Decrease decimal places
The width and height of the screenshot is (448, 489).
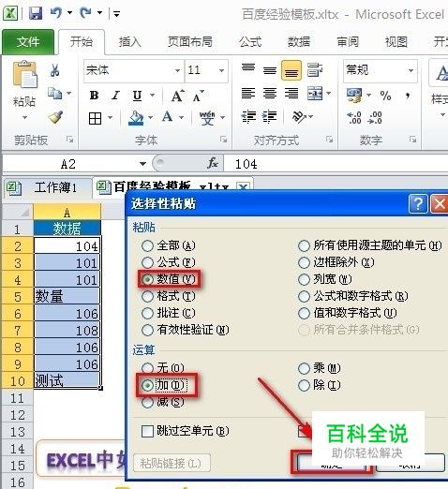tap(375, 118)
